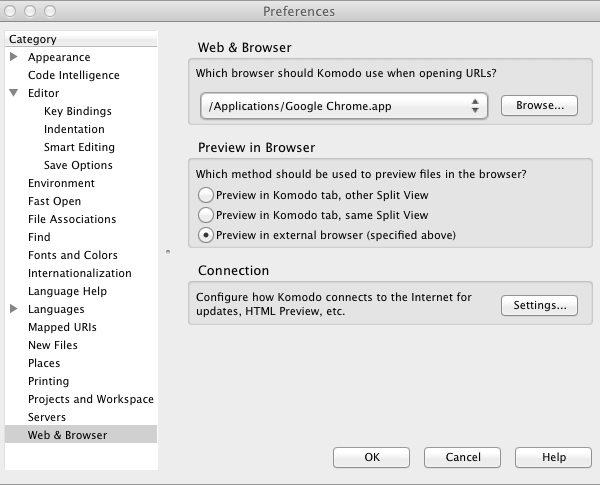Image resolution: width=600 pixels, height=485 pixels.
Task: Go to Smart Editing preferences
Action: pyautogui.click(x=79, y=147)
